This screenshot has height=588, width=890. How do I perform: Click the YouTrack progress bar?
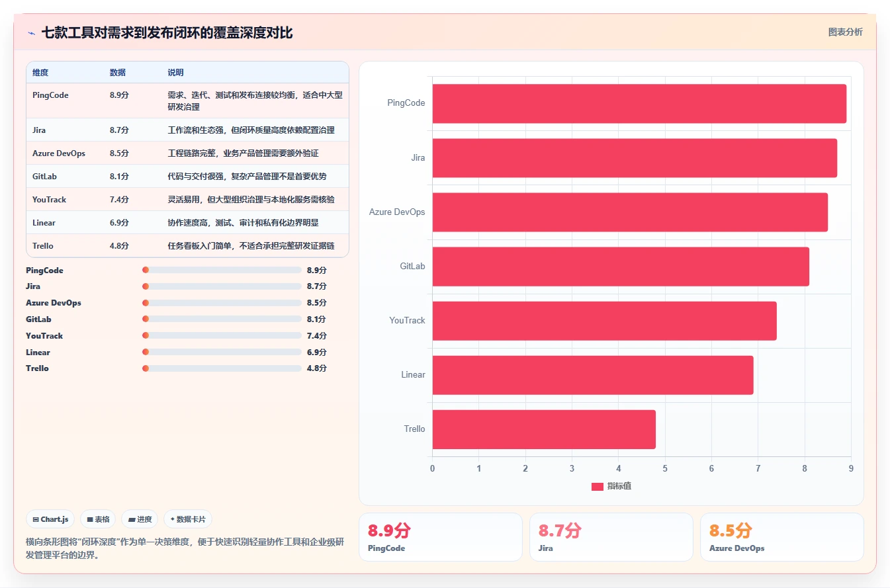tap(222, 335)
